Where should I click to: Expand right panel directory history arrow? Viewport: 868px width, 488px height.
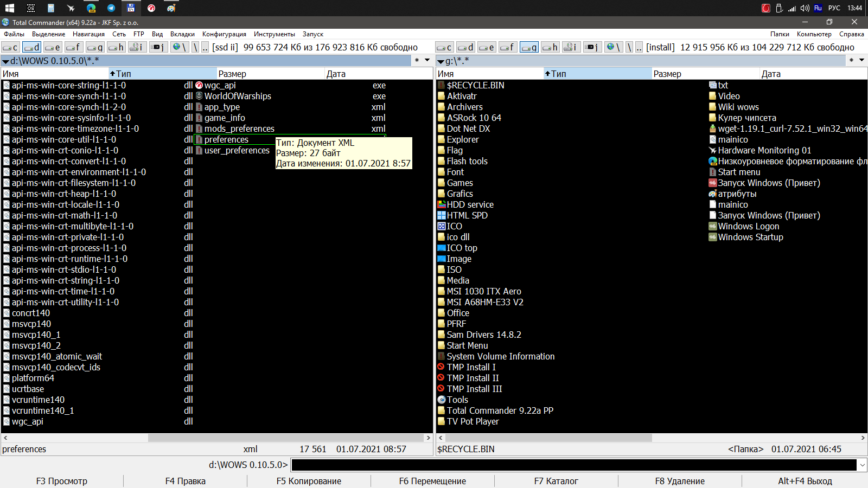[861, 60]
